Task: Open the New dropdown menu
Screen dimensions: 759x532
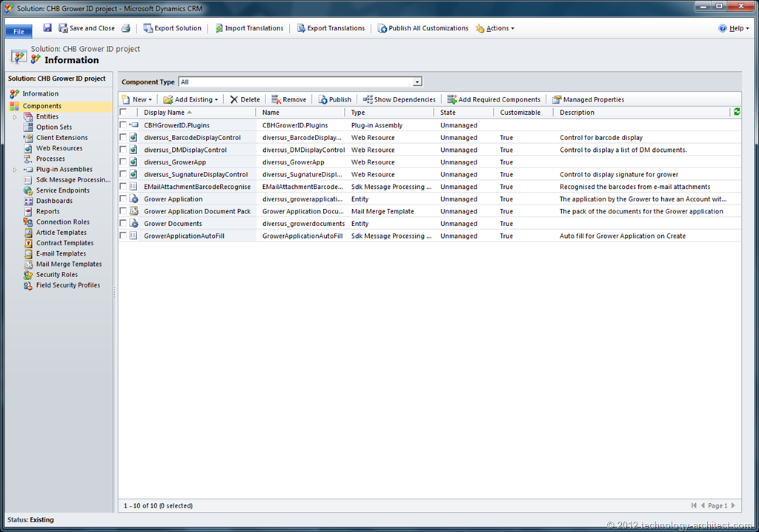Action: pyautogui.click(x=137, y=99)
